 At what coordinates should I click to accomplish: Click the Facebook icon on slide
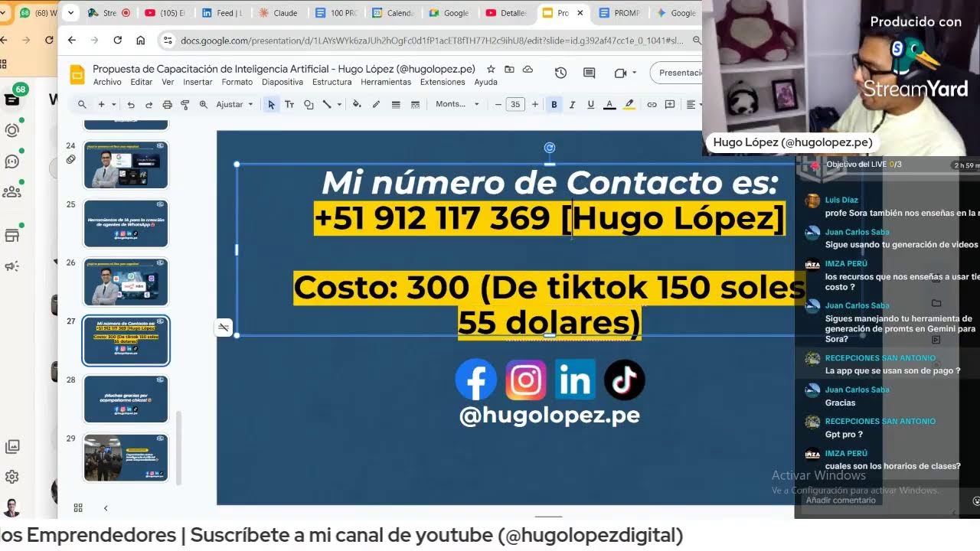click(x=476, y=380)
